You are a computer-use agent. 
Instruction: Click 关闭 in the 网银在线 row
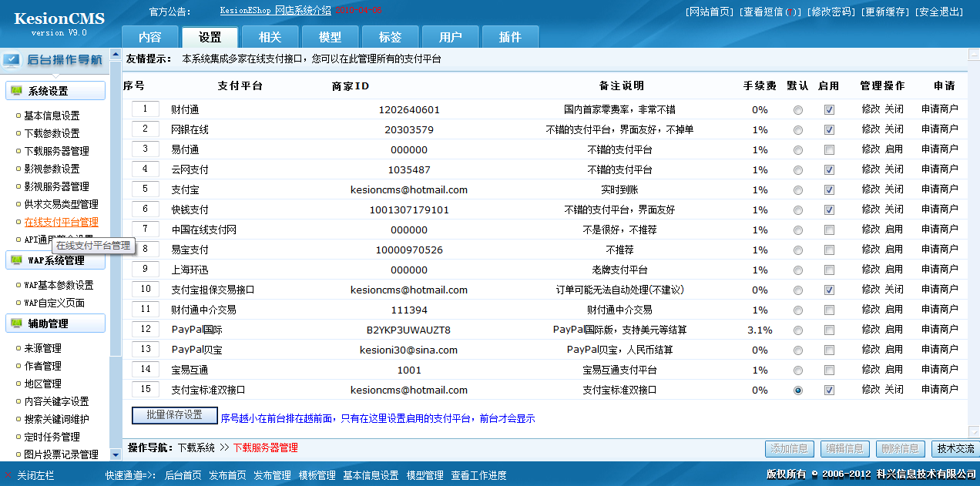894,129
